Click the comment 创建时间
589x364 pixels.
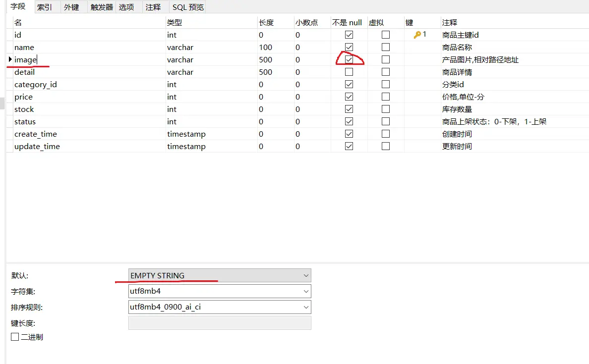pyautogui.click(x=457, y=134)
